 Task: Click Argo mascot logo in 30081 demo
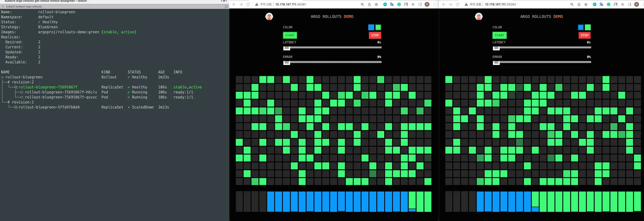coord(269,17)
